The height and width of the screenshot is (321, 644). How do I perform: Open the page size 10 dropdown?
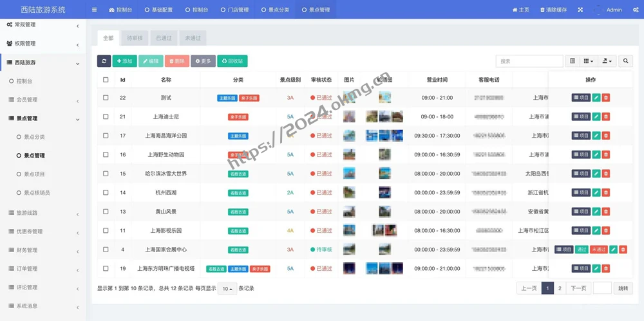tap(227, 289)
